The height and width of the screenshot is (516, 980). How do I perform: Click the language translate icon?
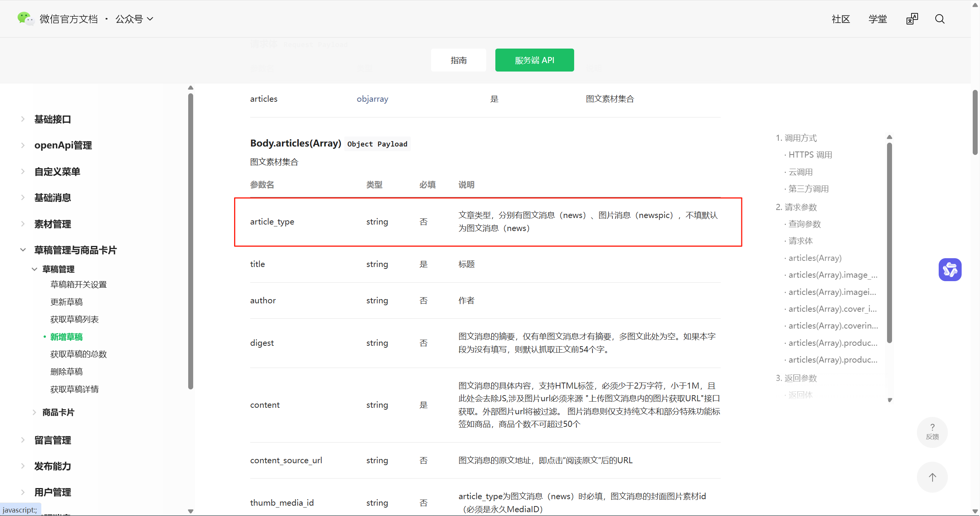coord(912,19)
